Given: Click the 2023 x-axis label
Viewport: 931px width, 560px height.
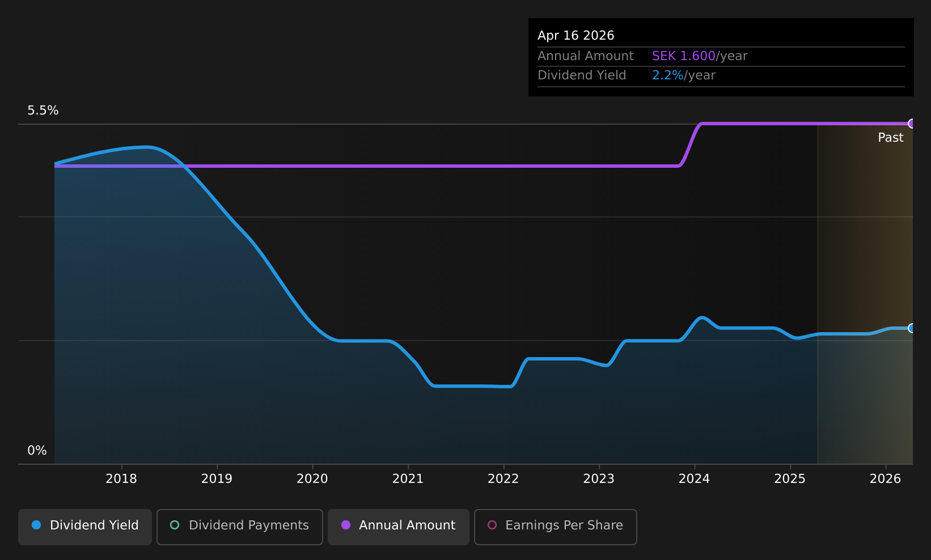Looking at the screenshot, I should (x=599, y=479).
